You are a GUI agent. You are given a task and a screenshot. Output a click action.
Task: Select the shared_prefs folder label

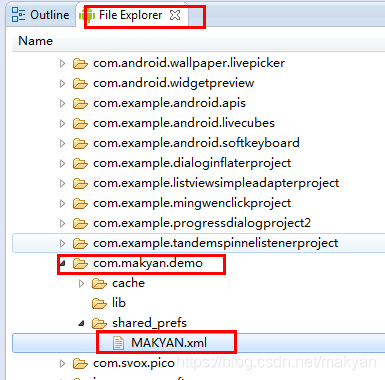pos(149,323)
